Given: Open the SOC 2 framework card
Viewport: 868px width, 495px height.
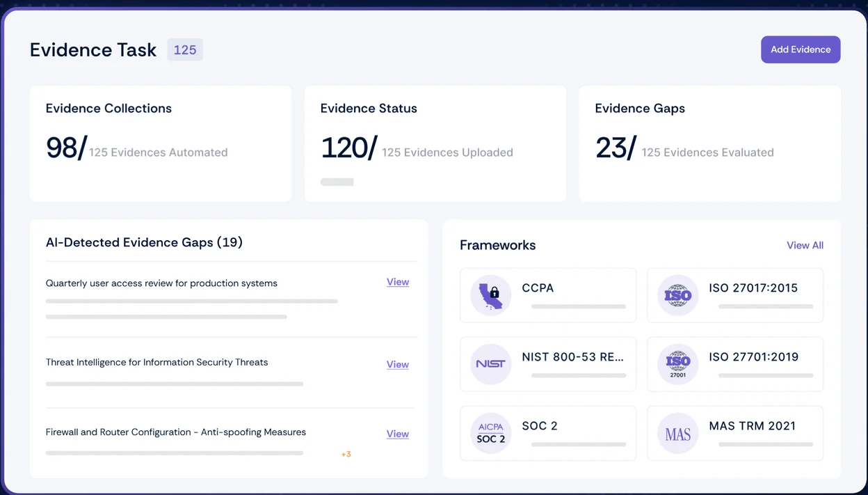Looking at the screenshot, I should pos(548,433).
